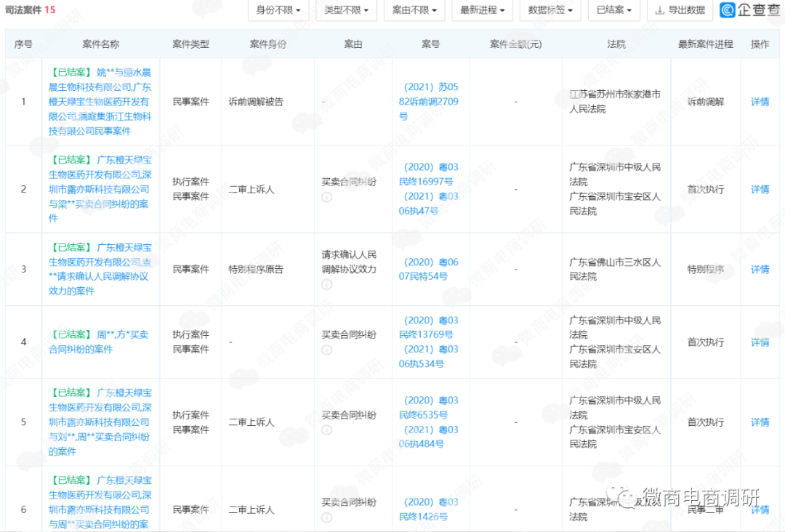Click info icon beside 买卖合同纠纷 in row 5
Image resolution: width=785 pixels, height=532 pixels.
[x=326, y=429]
